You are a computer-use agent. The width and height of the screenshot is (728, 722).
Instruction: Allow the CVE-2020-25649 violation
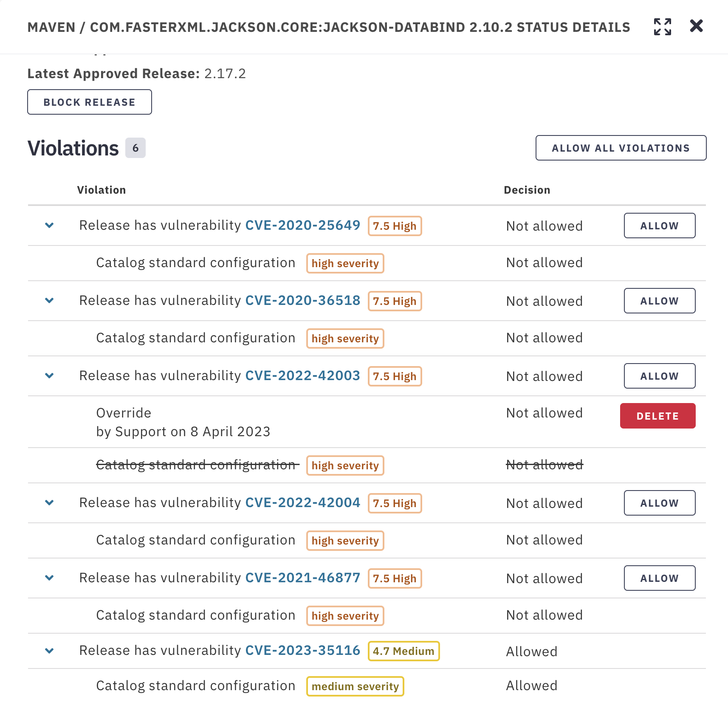pos(659,226)
